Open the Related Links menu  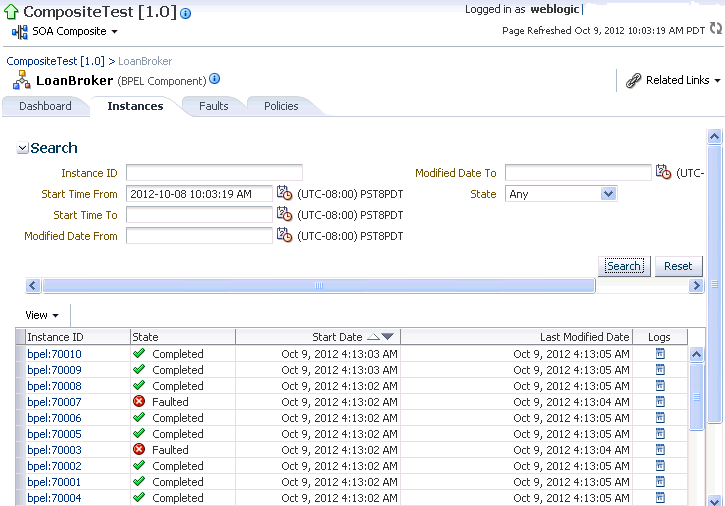tap(673, 80)
